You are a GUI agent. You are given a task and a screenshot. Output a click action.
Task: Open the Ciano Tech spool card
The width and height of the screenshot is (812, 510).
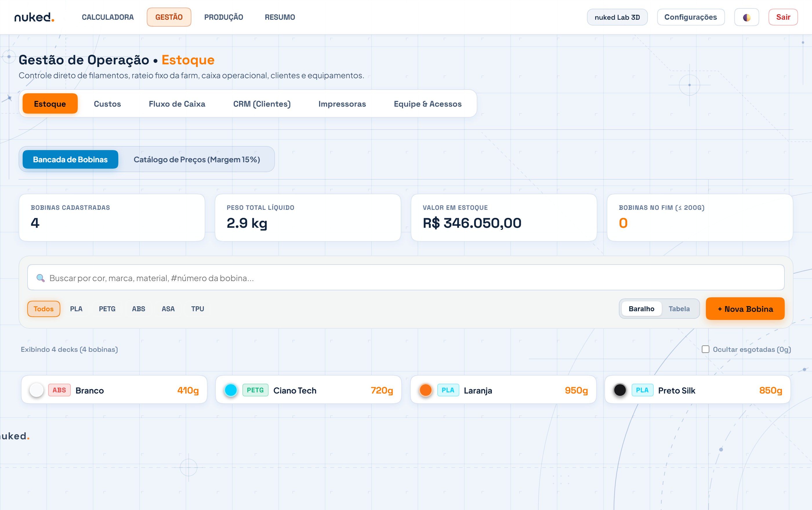308,389
